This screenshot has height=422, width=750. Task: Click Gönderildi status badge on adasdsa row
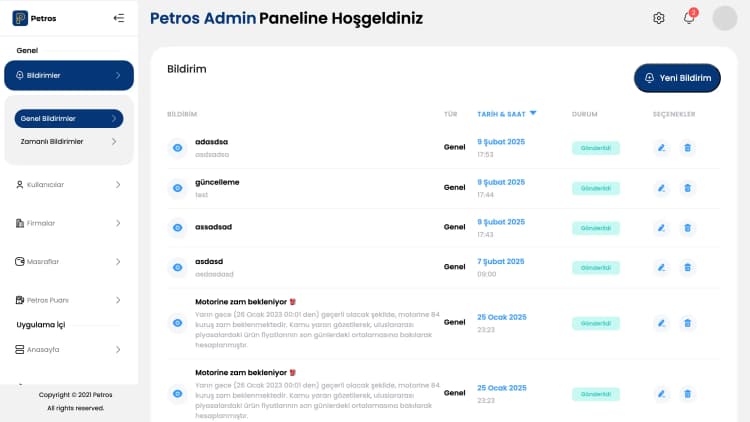[596, 148]
